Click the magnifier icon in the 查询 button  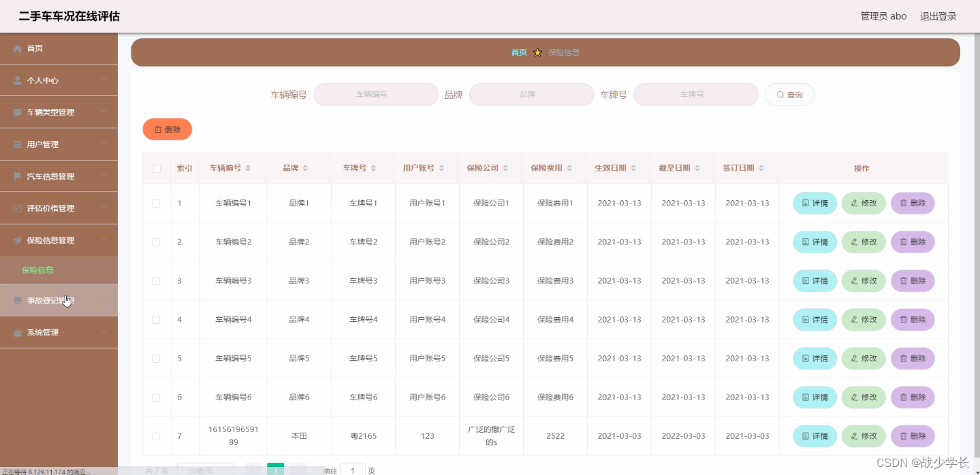point(780,95)
